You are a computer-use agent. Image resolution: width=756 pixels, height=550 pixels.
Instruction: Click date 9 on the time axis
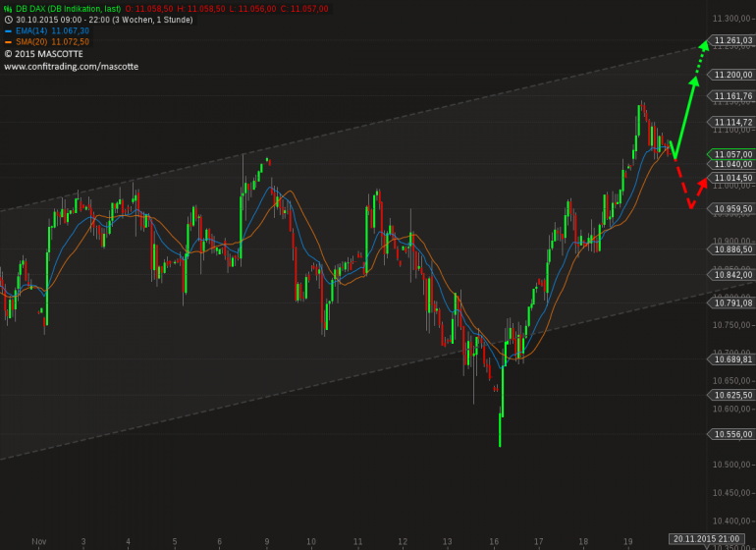coord(267,541)
